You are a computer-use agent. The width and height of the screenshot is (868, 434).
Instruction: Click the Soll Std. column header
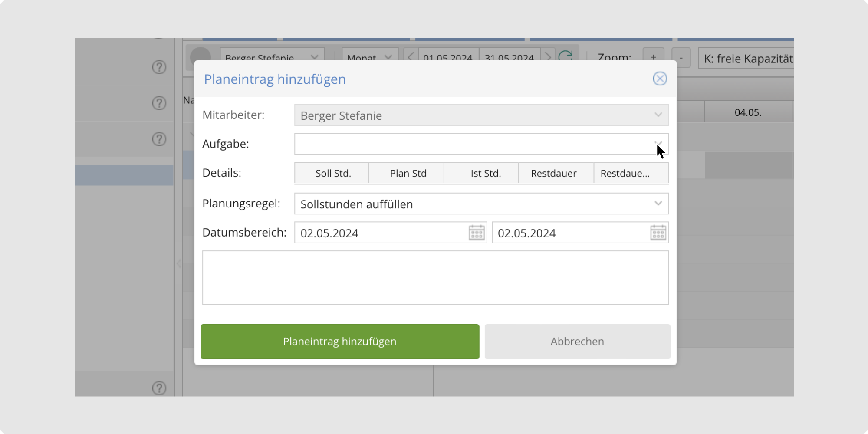(x=332, y=173)
